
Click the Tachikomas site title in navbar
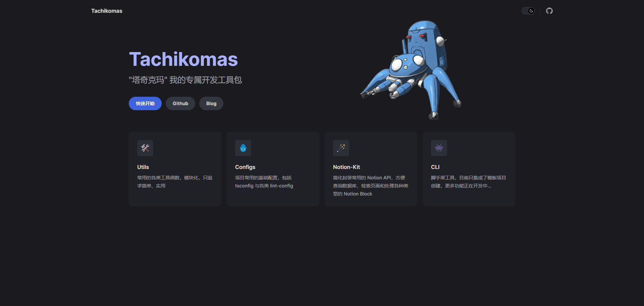(x=107, y=11)
